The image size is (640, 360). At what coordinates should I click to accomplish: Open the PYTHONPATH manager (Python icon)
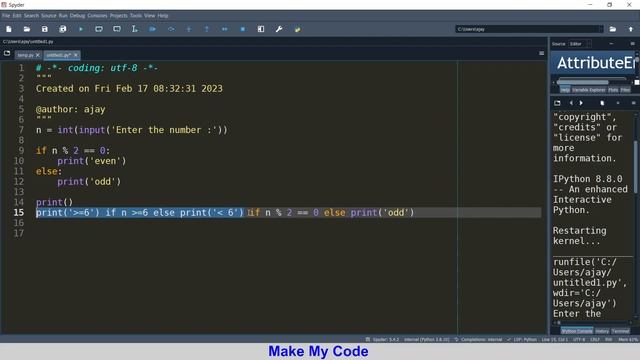click(x=297, y=29)
